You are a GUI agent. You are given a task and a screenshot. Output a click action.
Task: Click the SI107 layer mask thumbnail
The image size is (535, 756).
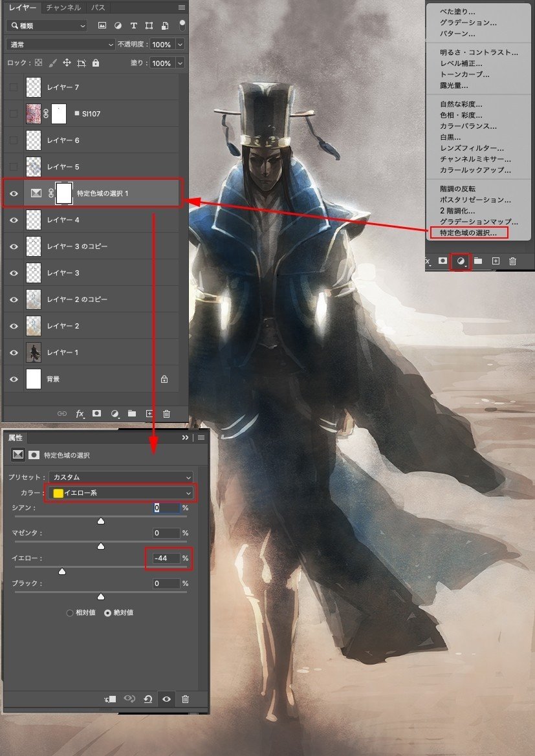(58, 114)
